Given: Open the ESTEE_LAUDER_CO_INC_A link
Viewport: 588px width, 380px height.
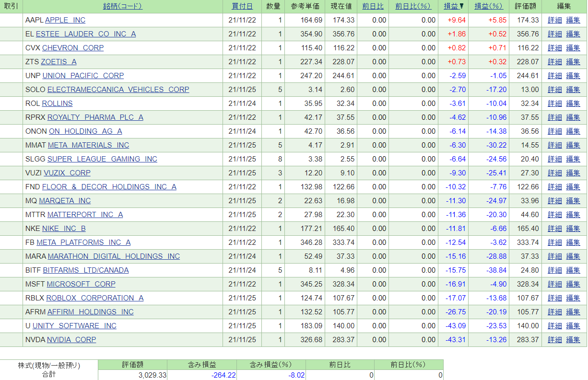Looking at the screenshot, I should coord(86,34).
